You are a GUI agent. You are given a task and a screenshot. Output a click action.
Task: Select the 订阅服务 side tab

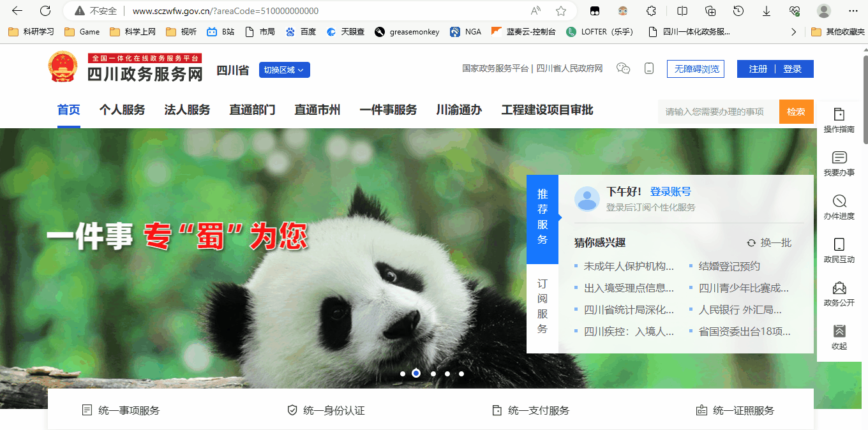[x=542, y=308]
